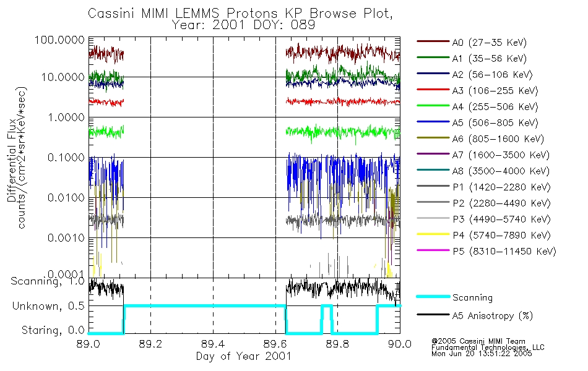Click the 89.4 x-axis tick label
This screenshot has height=371, width=588.
pyautogui.click(x=213, y=344)
